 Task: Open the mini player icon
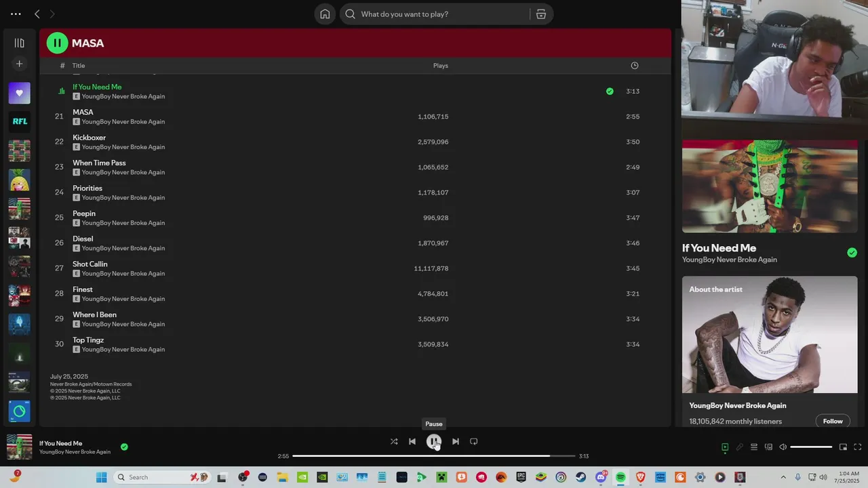click(x=843, y=447)
